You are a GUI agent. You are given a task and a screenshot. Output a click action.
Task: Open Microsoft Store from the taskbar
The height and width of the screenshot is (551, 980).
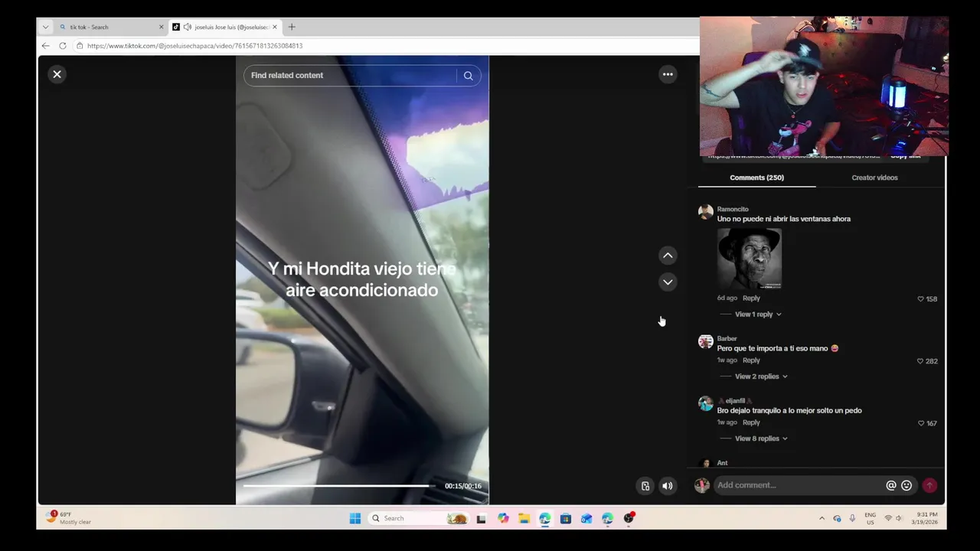click(x=566, y=518)
